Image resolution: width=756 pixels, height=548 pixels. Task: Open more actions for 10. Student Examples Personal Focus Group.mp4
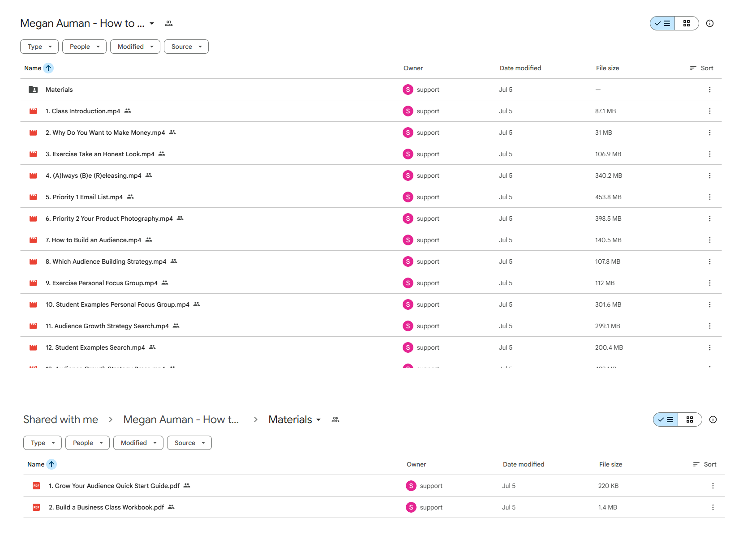(709, 304)
